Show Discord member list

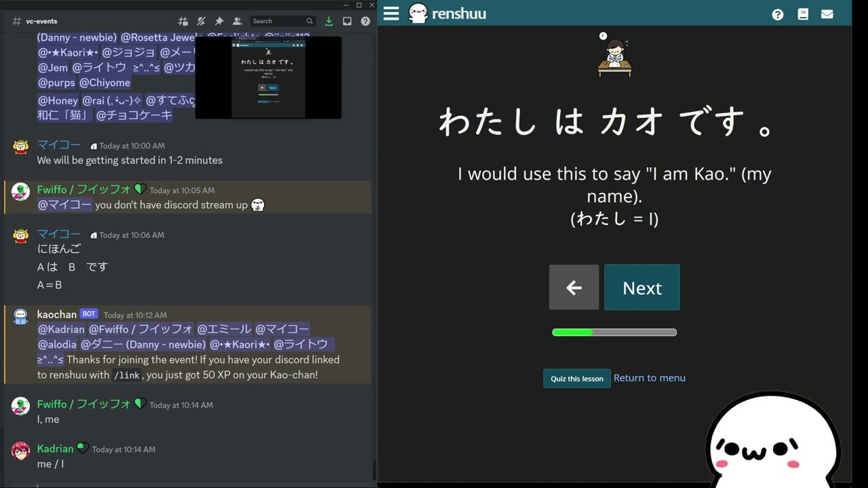coord(237,21)
